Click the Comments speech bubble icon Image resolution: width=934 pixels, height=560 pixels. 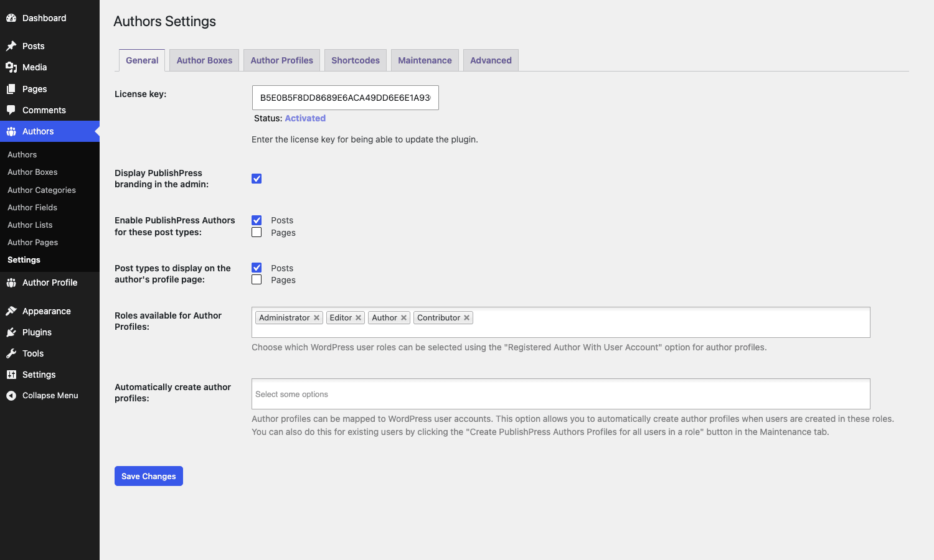(x=11, y=110)
